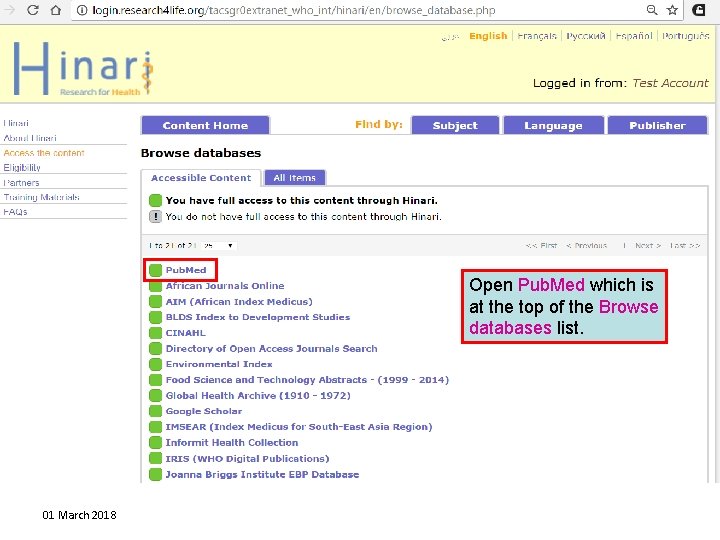Screen dimensions: 720x540
Task: Click the green access icon beside African Journals Online
Action: (156, 286)
